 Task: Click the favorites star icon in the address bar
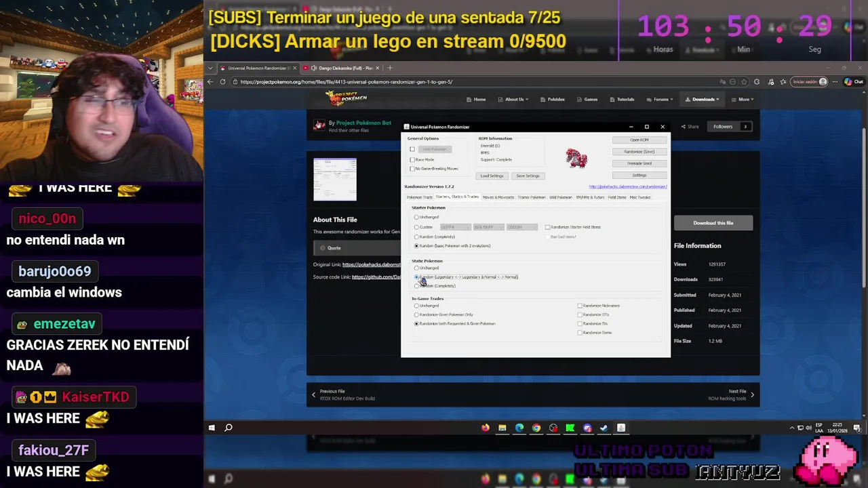[x=745, y=82]
